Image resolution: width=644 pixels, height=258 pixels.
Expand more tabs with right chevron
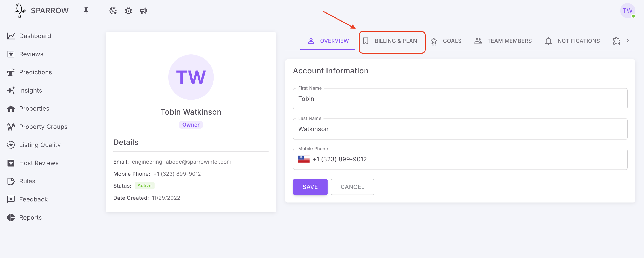pos(628,41)
